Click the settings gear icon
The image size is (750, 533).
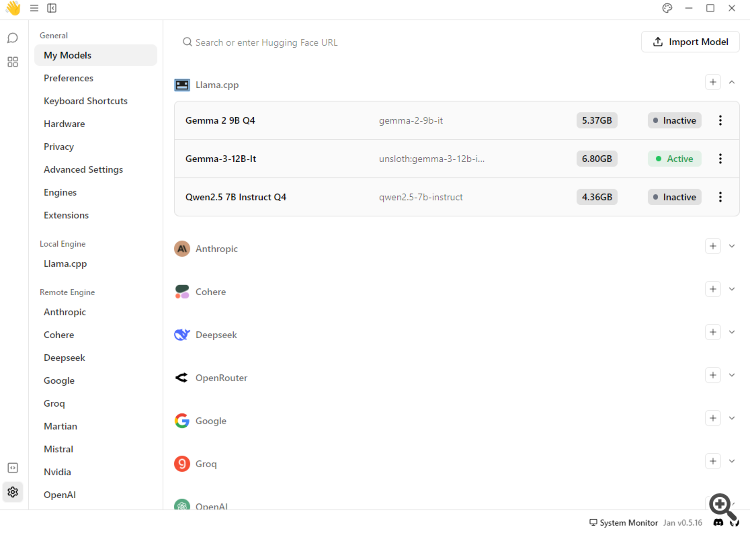point(13,492)
